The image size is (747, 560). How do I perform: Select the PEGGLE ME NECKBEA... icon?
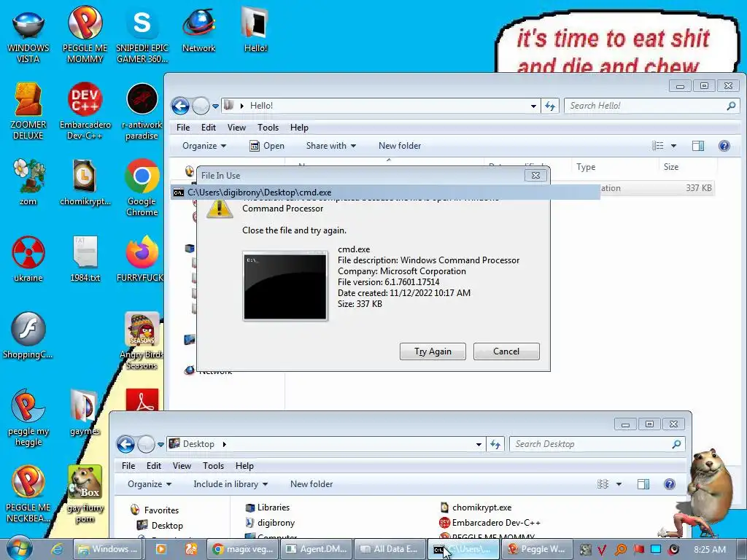point(28,494)
